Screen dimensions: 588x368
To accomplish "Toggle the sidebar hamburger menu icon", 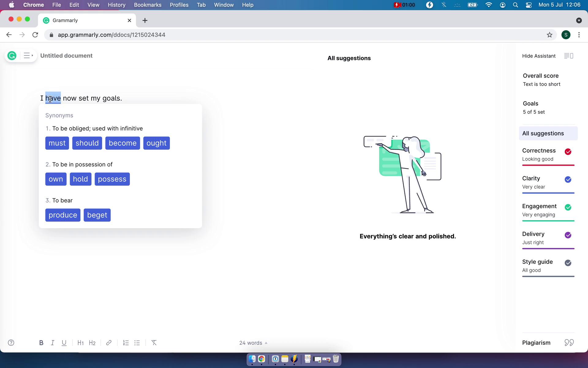I will click(x=28, y=56).
